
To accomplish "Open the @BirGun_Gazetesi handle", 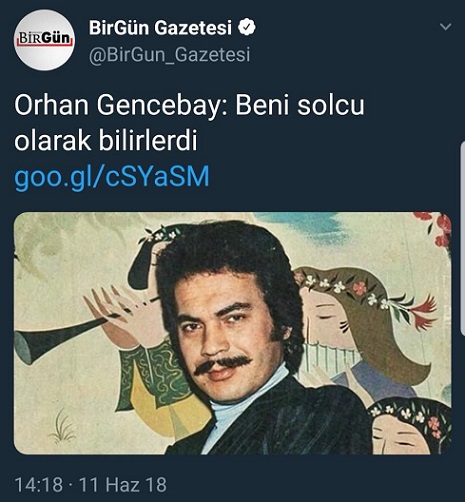I will (x=169, y=54).
